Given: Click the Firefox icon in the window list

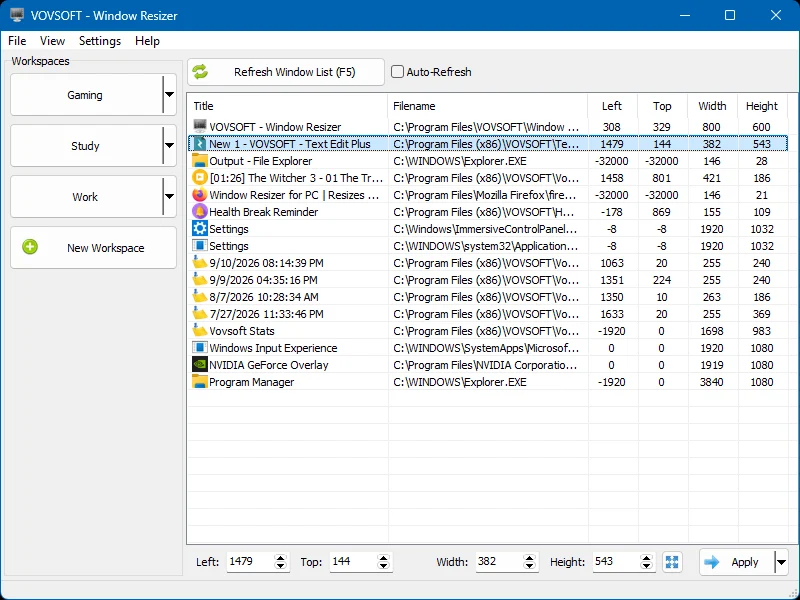Looking at the screenshot, I should [x=199, y=195].
